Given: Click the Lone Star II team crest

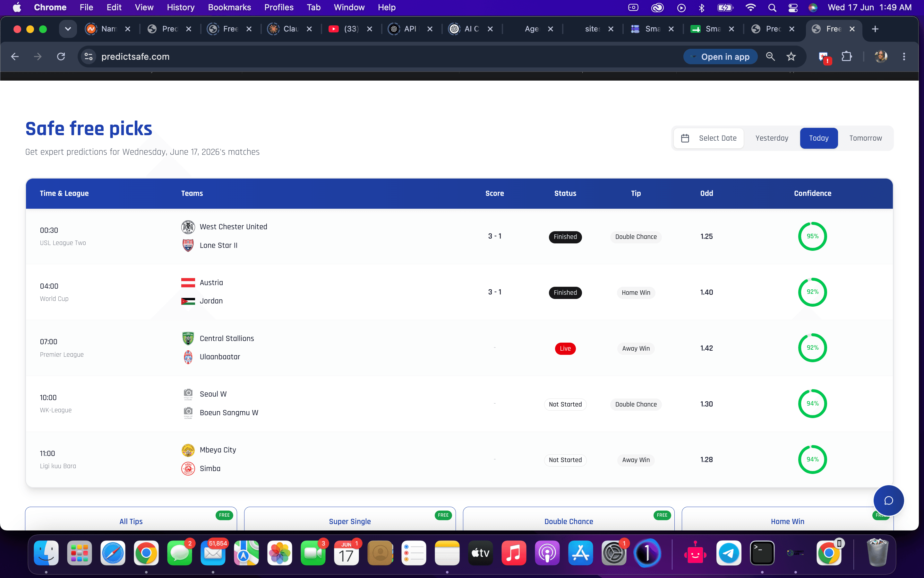Looking at the screenshot, I should (188, 245).
